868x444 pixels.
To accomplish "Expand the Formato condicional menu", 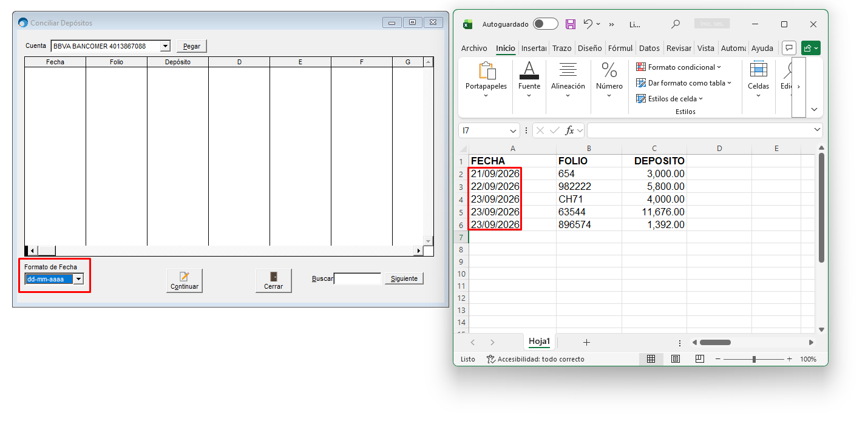I will [x=679, y=67].
